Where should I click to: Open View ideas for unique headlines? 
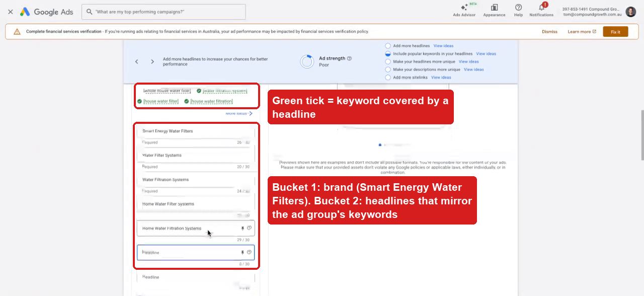[468, 61]
